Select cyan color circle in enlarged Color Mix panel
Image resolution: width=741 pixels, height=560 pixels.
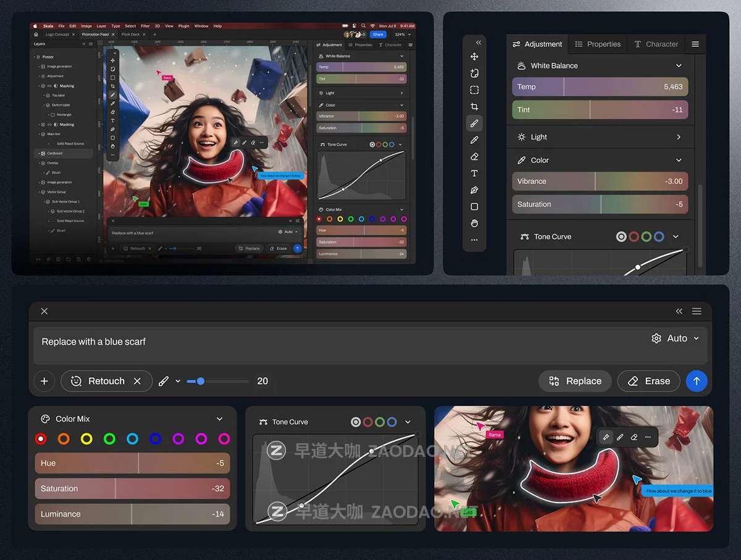[x=132, y=439]
